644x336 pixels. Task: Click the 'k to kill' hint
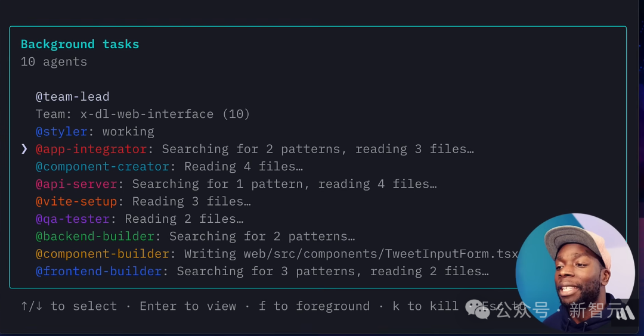(x=426, y=306)
